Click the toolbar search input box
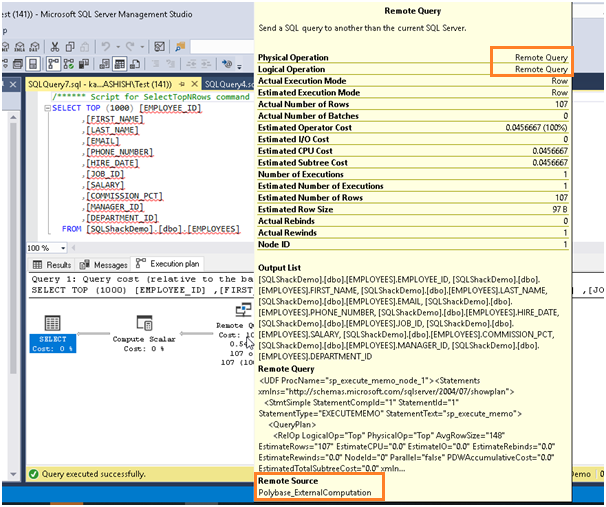The width and height of the screenshot is (606, 507). click(x=221, y=47)
